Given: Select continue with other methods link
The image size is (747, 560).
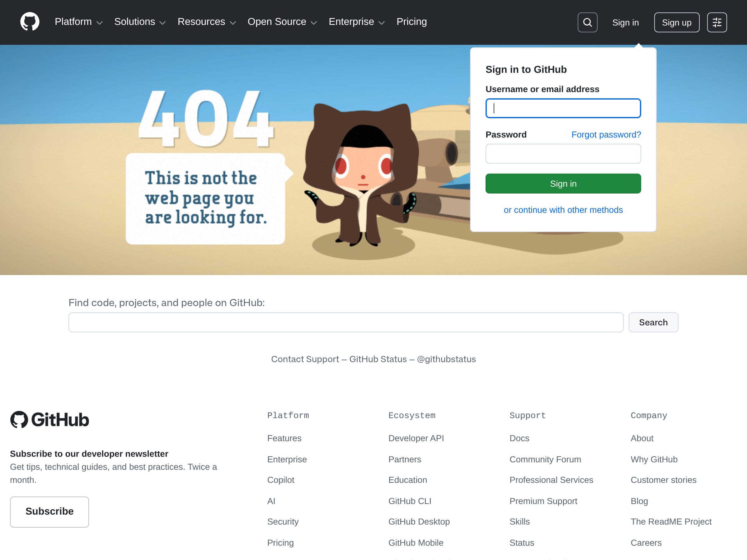Looking at the screenshot, I should (x=563, y=210).
